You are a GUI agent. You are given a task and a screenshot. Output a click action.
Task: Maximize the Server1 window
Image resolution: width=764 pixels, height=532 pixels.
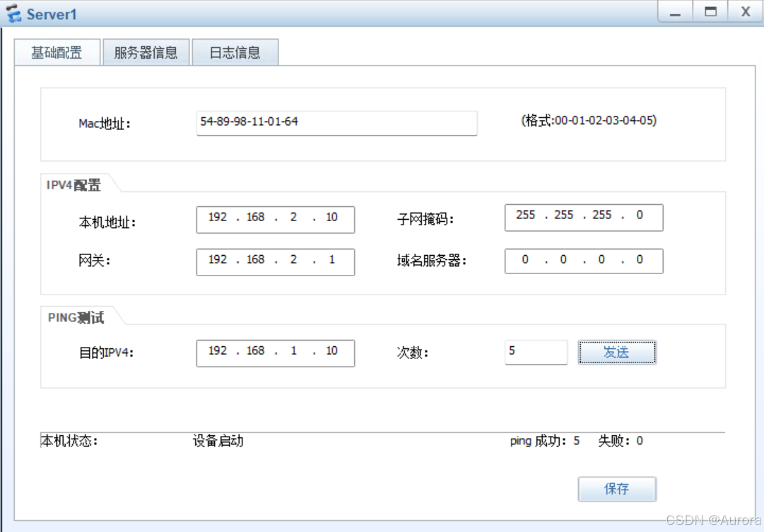tap(710, 12)
